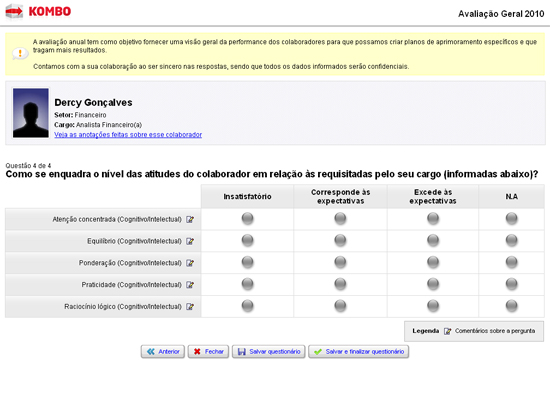Click the legend comment icon
Viewport: 550px width, 416px height.
pos(447,331)
